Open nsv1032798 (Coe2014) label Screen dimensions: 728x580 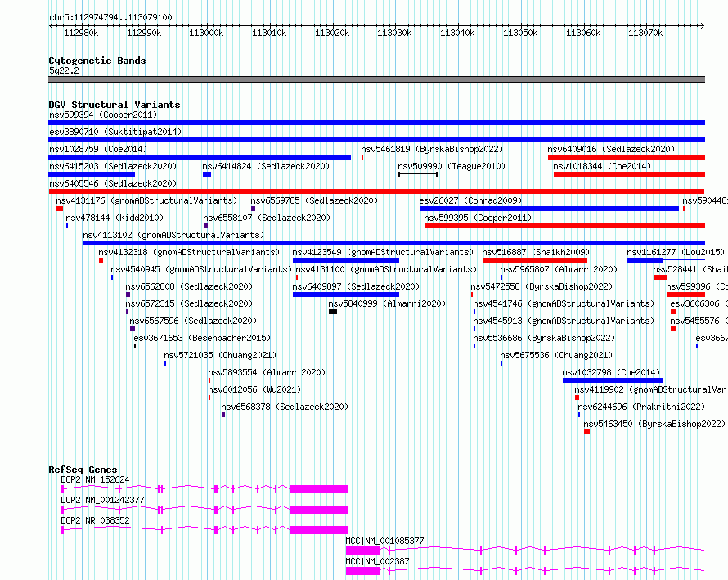(x=611, y=372)
